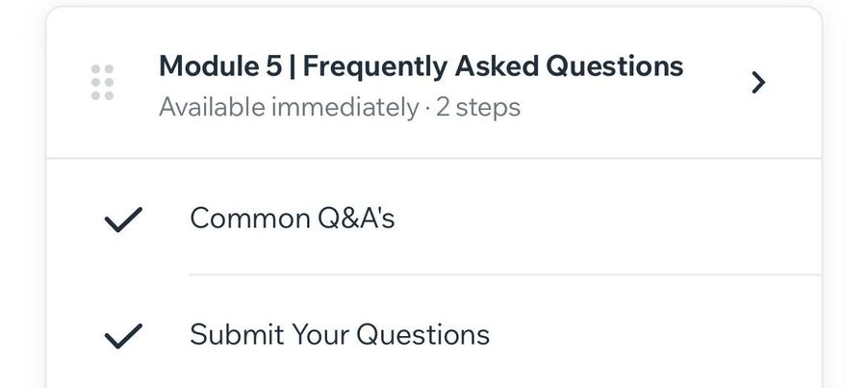The image size is (868, 388).
Task: Grab the six-dot drag handle for Module 5
Action: [x=102, y=82]
